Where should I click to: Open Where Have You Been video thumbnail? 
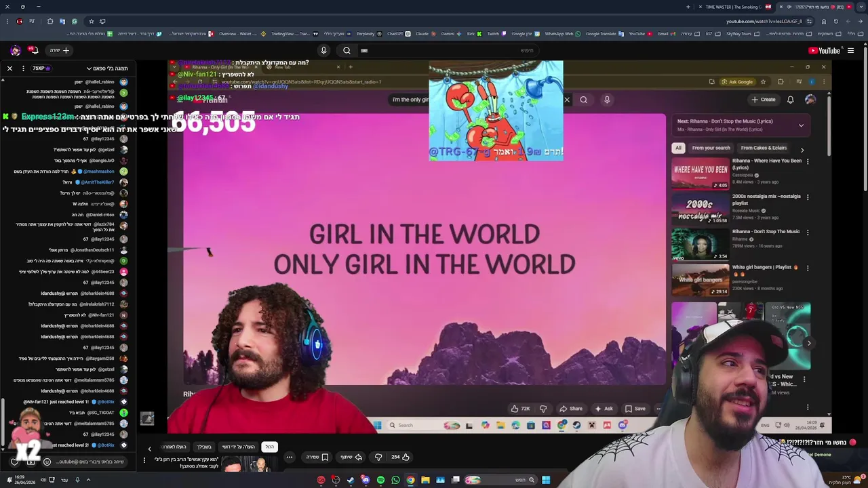point(701,174)
